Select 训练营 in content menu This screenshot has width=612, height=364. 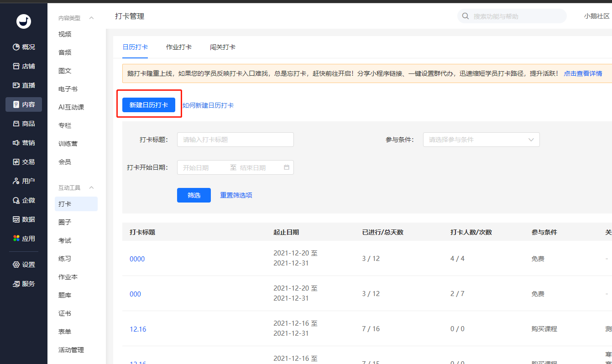pyautogui.click(x=68, y=144)
